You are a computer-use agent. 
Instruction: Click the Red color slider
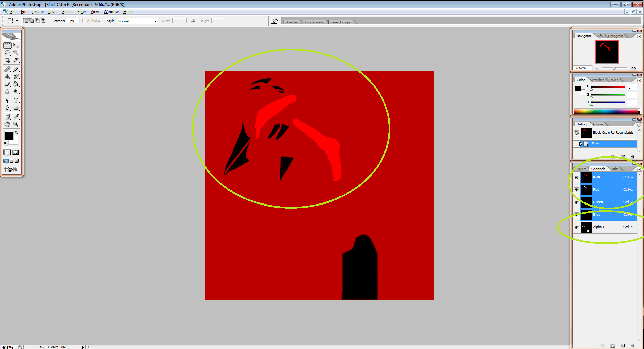click(608, 87)
